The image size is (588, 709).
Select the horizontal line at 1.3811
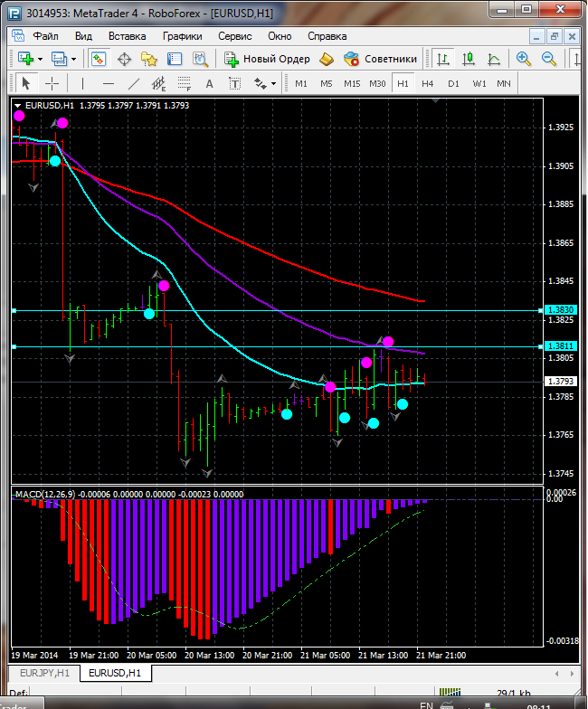point(277,347)
